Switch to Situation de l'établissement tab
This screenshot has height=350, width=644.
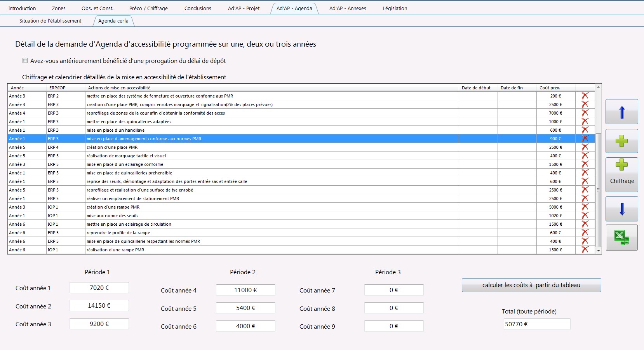(x=50, y=21)
